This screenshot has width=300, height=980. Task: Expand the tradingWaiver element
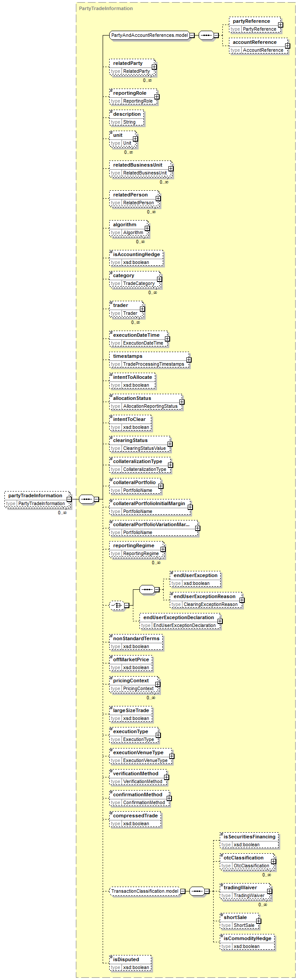coord(269,891)
